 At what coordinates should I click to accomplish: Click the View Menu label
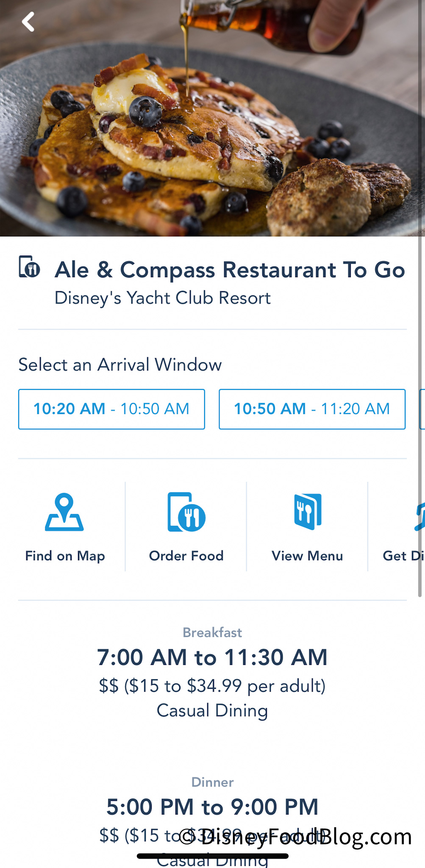pyautogui.click(x=308, y=556)
